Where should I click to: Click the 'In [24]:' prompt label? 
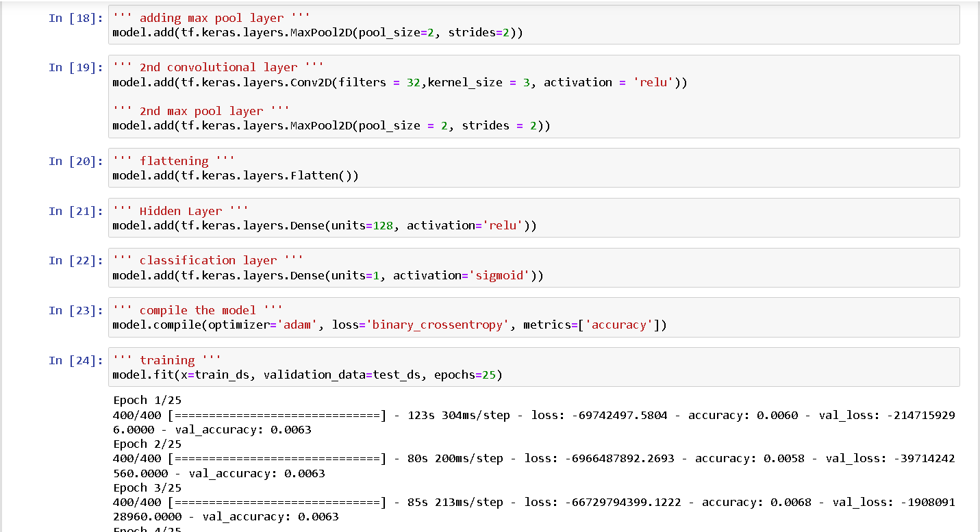click(x=75, y=361)
